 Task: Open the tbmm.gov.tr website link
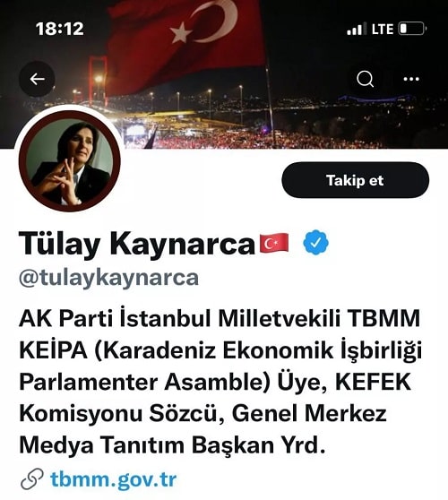[x=113, y=479]
